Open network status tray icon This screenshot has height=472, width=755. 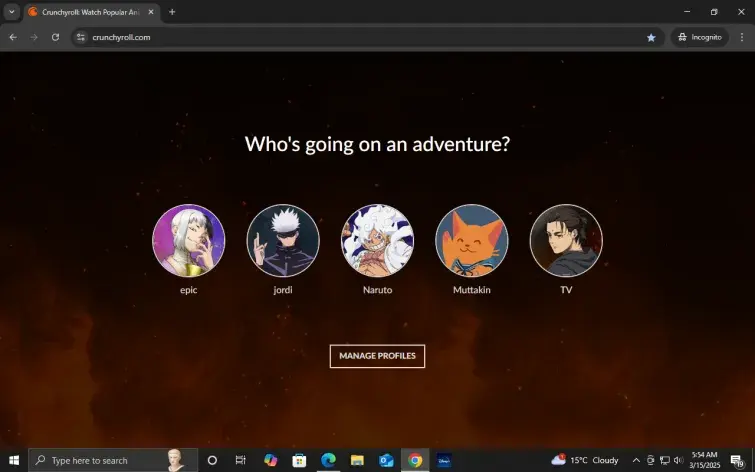coord(665,460)
